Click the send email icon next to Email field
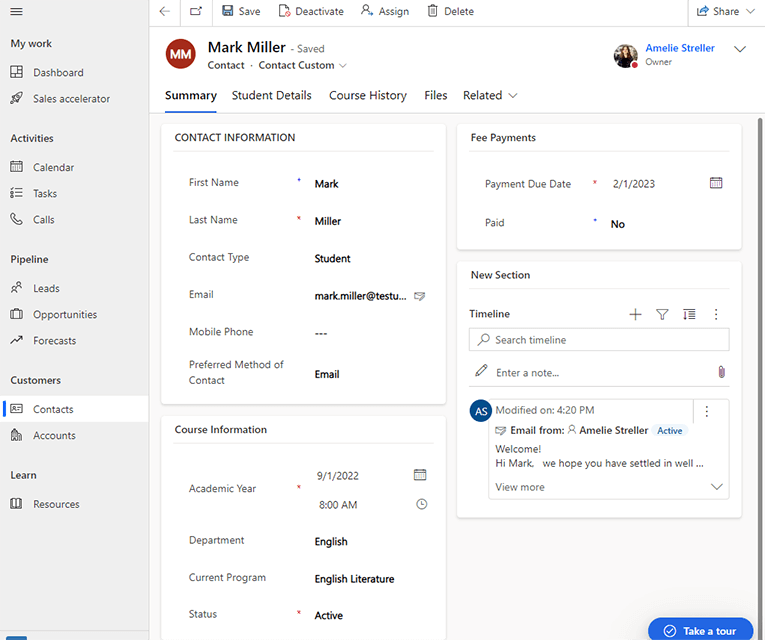Viewport: 765px width, 640px height. 420,296
